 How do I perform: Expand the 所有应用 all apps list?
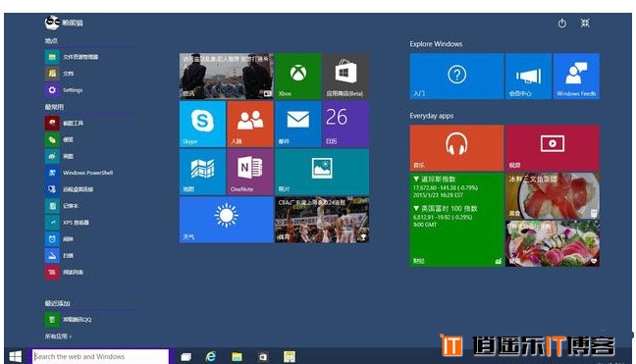pyautogui.click(x=58, y=337)
